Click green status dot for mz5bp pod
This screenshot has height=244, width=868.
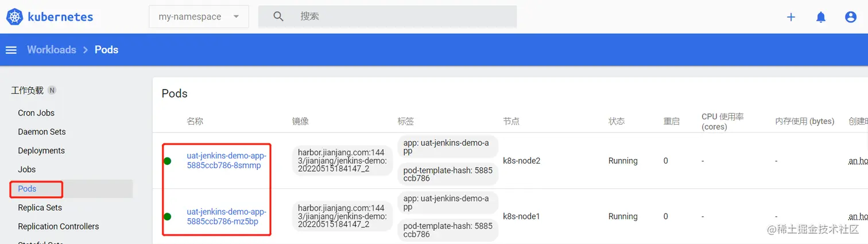(168, 216)
